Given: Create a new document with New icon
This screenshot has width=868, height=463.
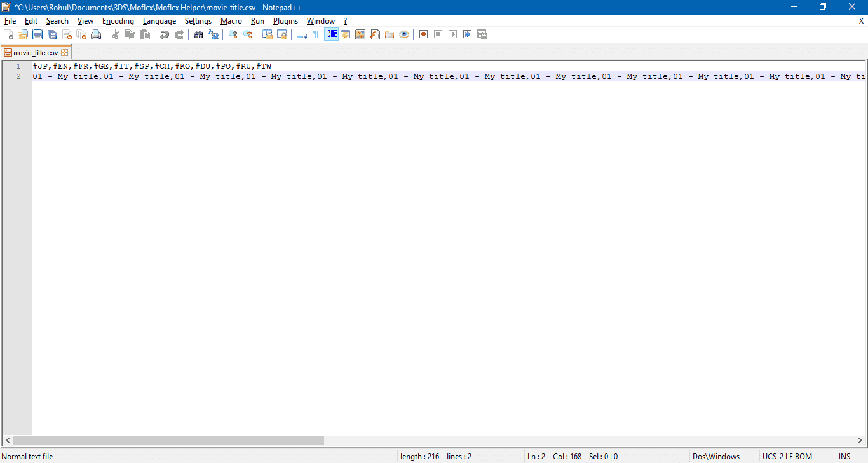Looking at the screenshot, I should click(8, 34).
